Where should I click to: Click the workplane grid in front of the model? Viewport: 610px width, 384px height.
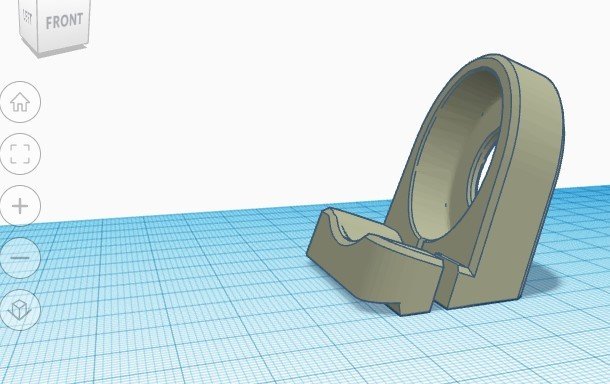389,350
